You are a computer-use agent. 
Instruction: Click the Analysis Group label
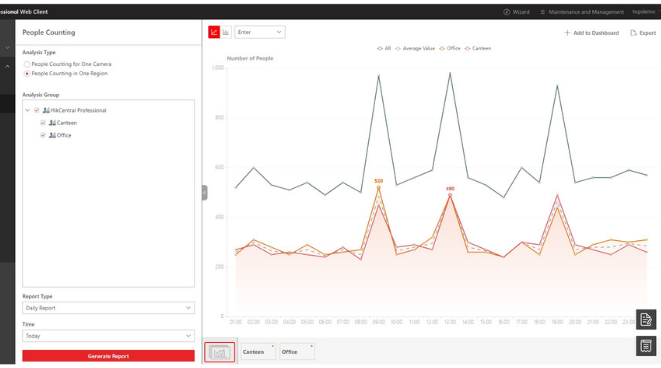pos(41,95)
